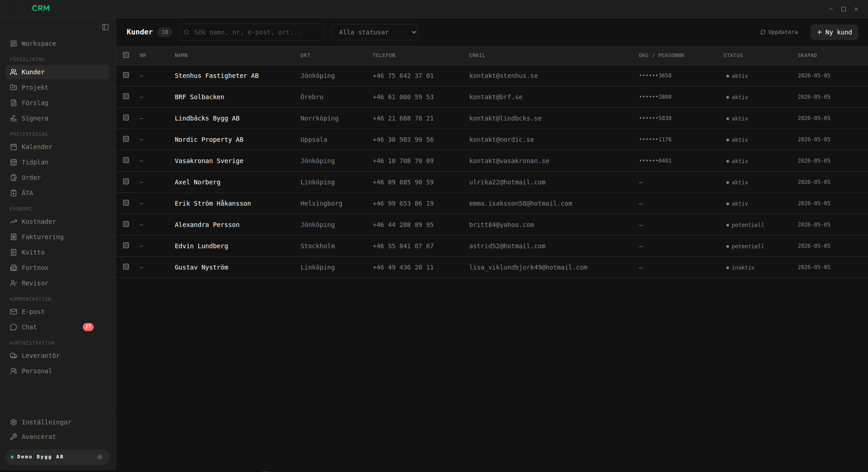Select the Lindbäcks Bygg AB row checkbox
The height and width of the screenshot is (472, 868).
[x=126, y=118]
